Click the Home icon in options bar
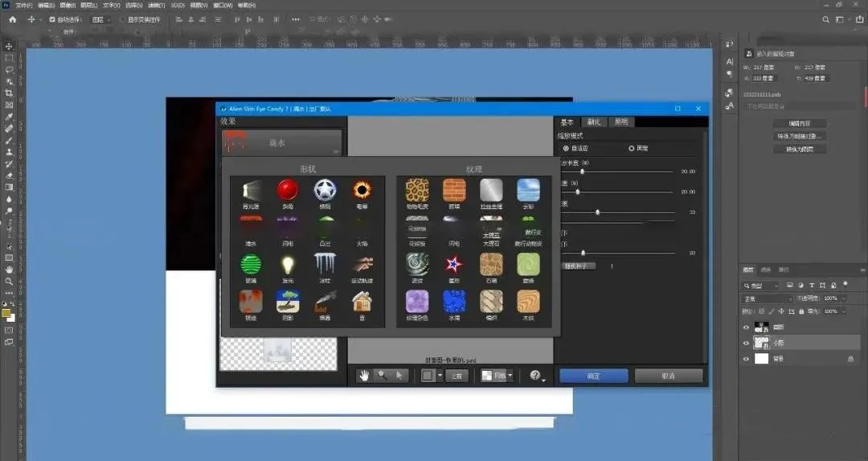 13,19
